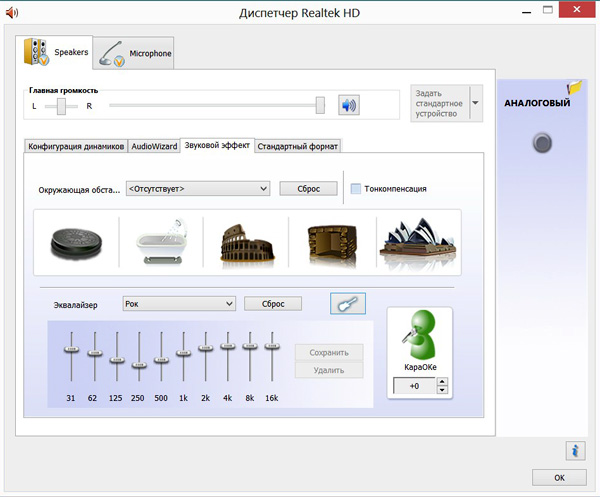600x497 pixels.
Task: Select the Colosseum environment preset
Action: (247, 243)
